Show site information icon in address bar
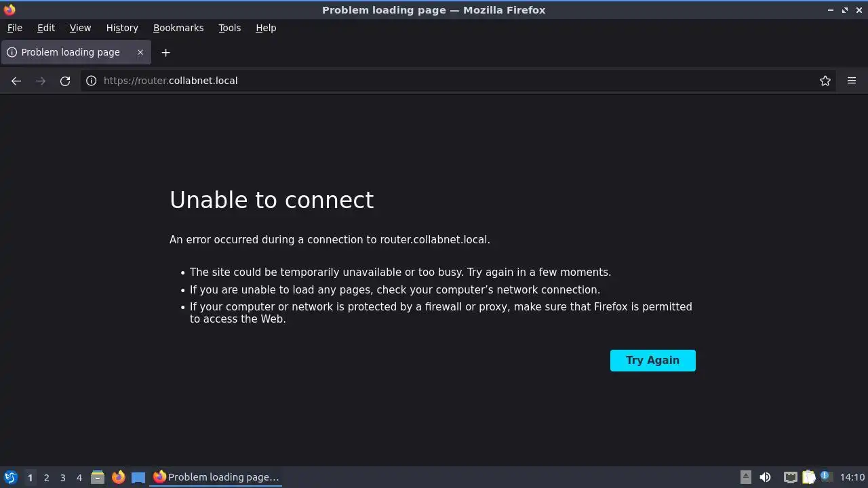Image resolution: width=868 pixels, height=488 pixels. (x=91, y=81)
